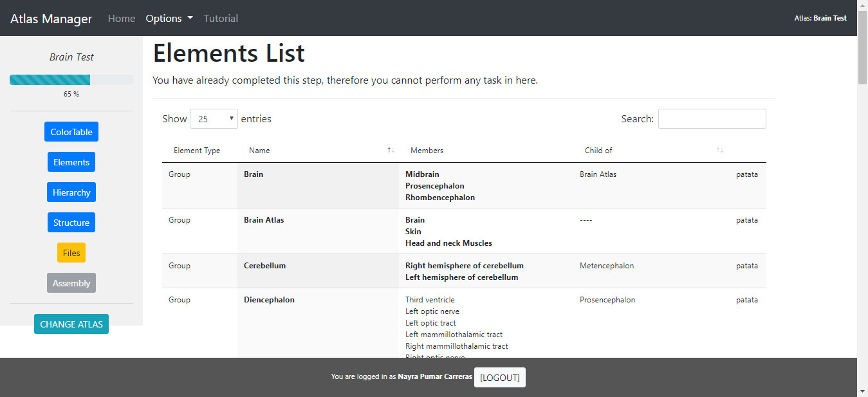Open the Elements step

point(71,162)
